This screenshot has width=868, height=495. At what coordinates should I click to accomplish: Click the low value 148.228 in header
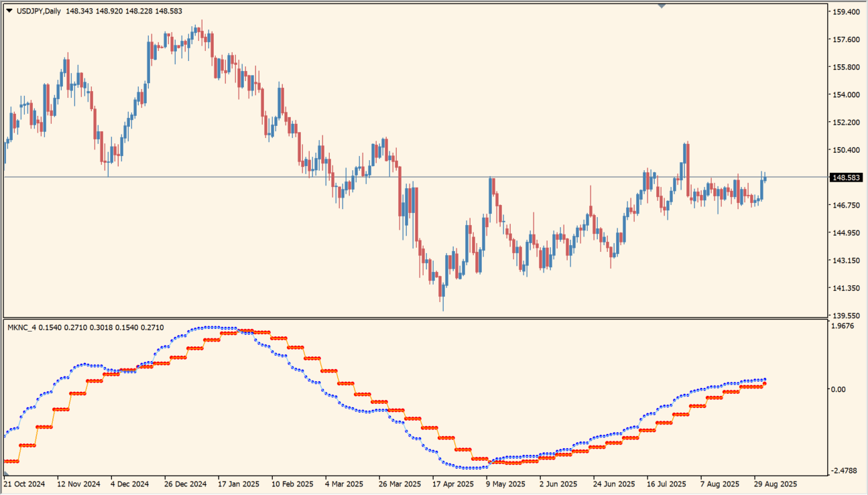tap(139, 11)
